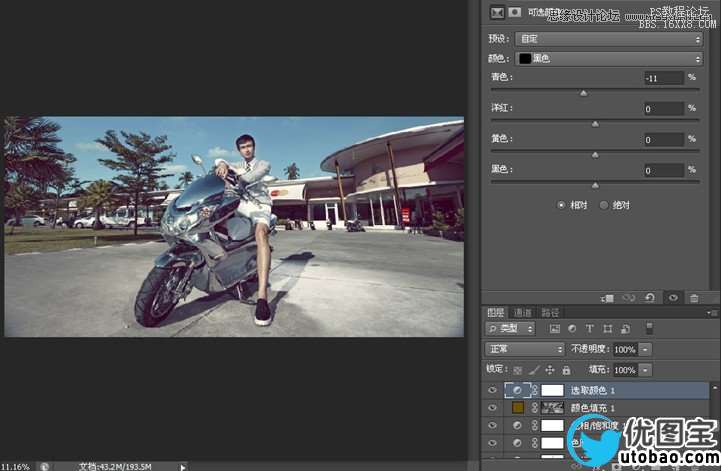Click the 文档:43.2M/193.5M status text
Image resolution: width=722 pixels, height=471 pixels.
115,466
